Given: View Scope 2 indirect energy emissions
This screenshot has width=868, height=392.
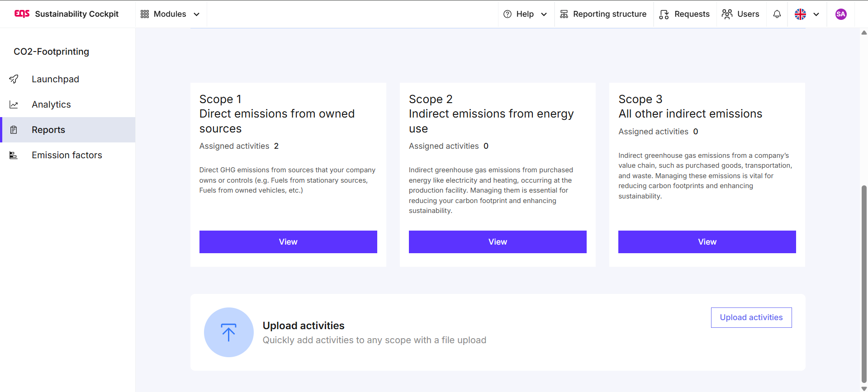Looking at the screenshot, I should (x=498, y=242).
